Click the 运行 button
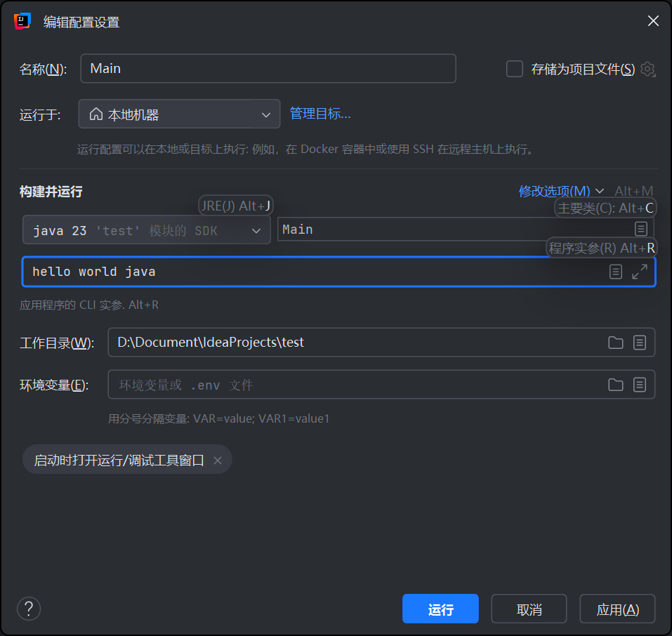Screen dimensions: 672x636 (x=440, y=609)
